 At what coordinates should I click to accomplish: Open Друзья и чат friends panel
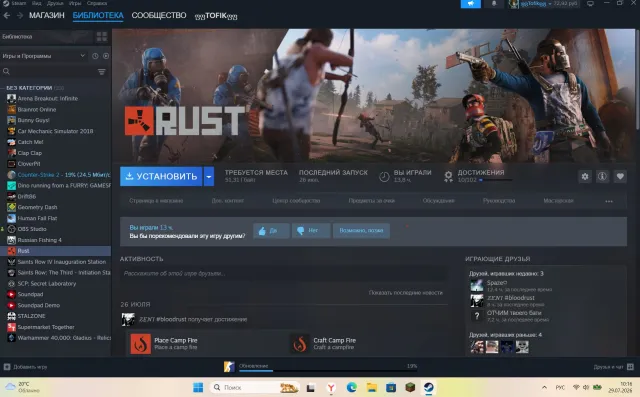[x=613, y=367]
